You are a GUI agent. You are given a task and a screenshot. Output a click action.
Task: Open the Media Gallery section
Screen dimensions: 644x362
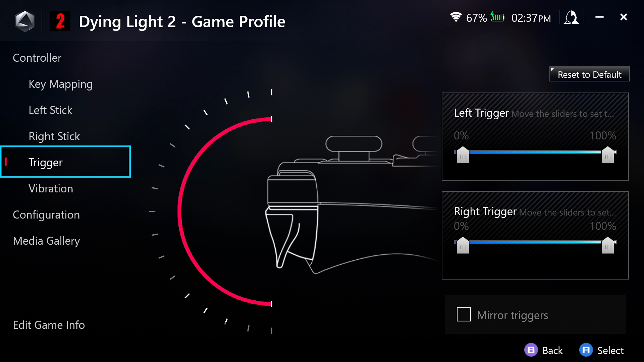tap(46, 241)
